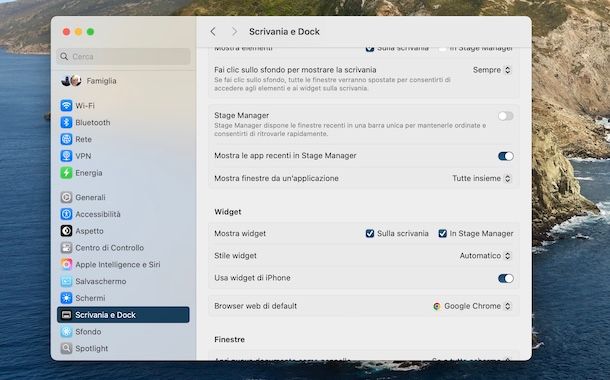Viewport: 610px width, 380px height.
Task: Open Salvaschermo pane
Action: (123, 281)
